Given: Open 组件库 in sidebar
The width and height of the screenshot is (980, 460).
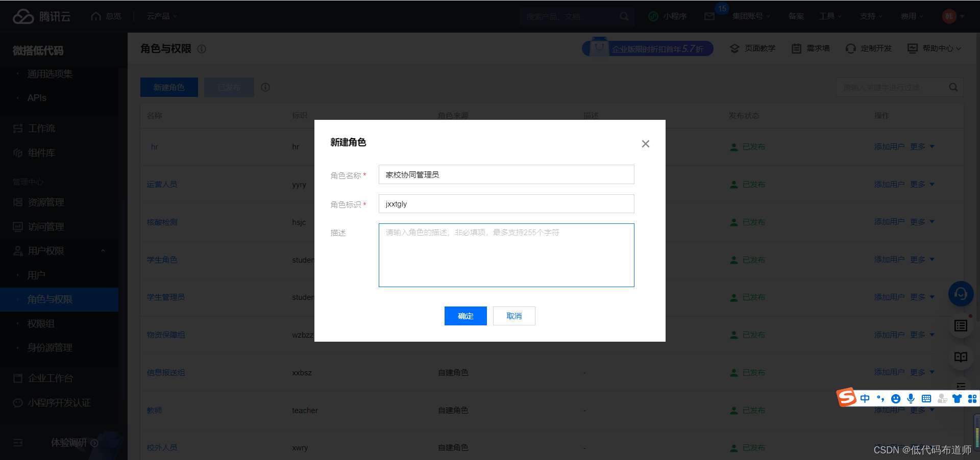Looking at the screenshot, I should tap(41, 153).
